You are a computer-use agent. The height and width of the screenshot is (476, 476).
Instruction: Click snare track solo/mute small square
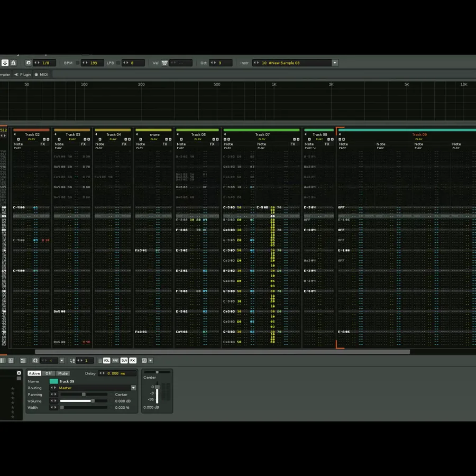141,139
